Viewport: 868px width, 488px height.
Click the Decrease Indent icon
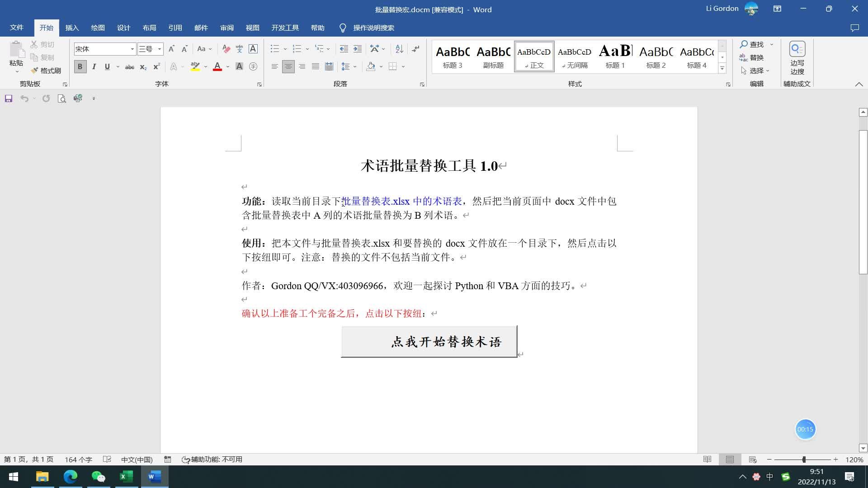pyautogui.click(x=344, y=49)
